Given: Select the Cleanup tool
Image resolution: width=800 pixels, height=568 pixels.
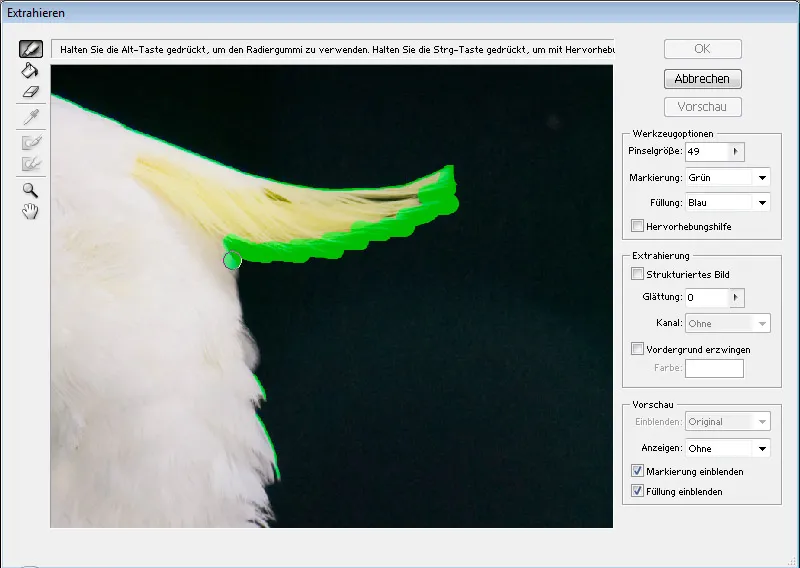Looking at the screenshot, I should 31,142.
